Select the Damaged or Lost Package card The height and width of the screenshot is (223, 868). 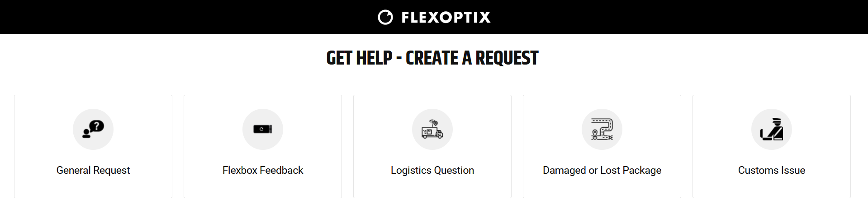[x=602, y=146]
